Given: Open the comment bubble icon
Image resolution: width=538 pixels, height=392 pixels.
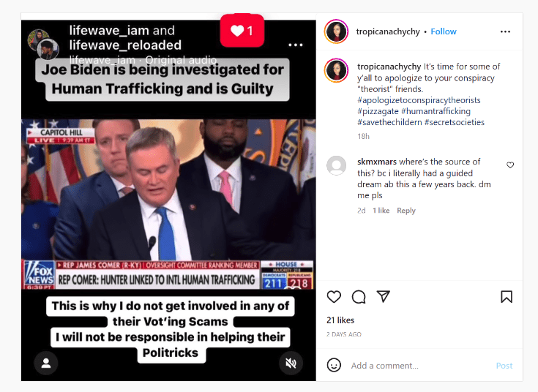Looking at the screenshot, I should coord(359,297).
